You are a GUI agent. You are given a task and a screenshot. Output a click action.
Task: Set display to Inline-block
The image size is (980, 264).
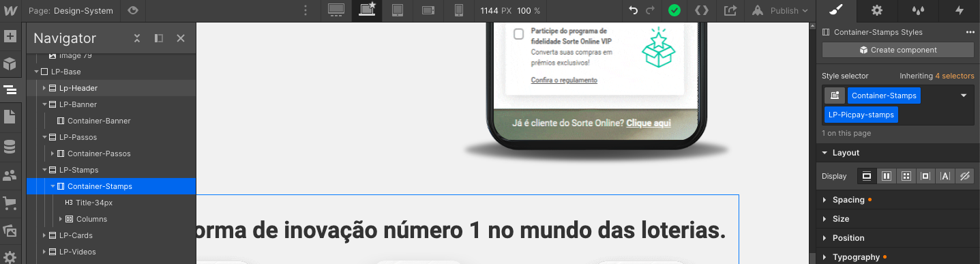pyautogui.click(x=925, y=175)
